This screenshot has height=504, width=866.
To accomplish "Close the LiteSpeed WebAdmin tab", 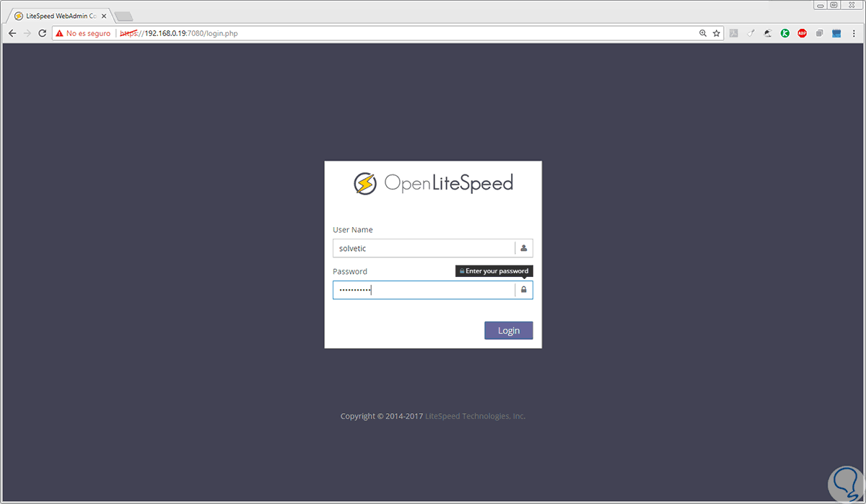I will coord(104,15).
